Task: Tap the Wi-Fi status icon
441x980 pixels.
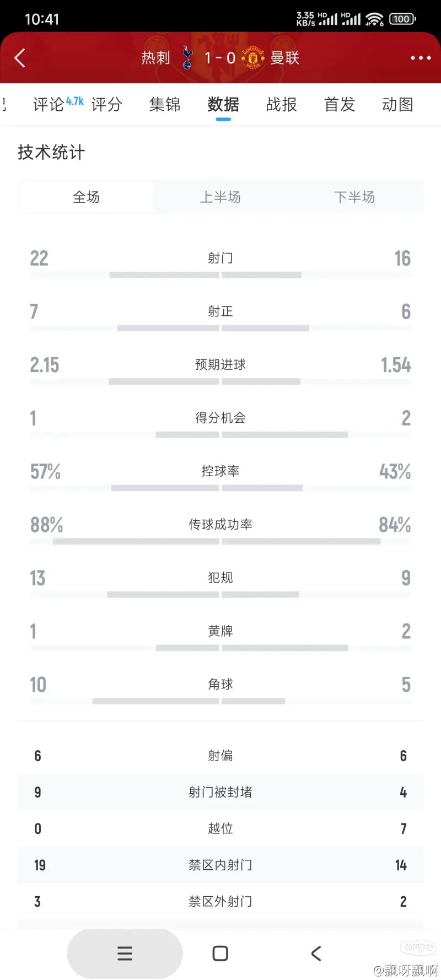Action: [x=375, y=19]
